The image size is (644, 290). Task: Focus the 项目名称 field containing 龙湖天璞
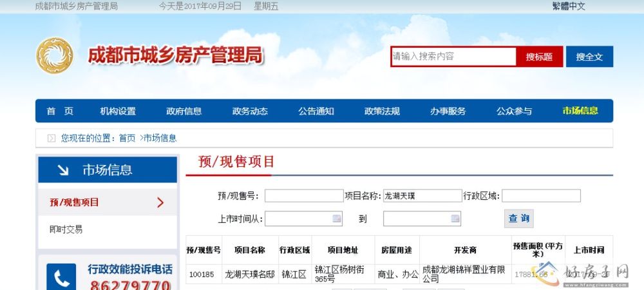(422, 196)
